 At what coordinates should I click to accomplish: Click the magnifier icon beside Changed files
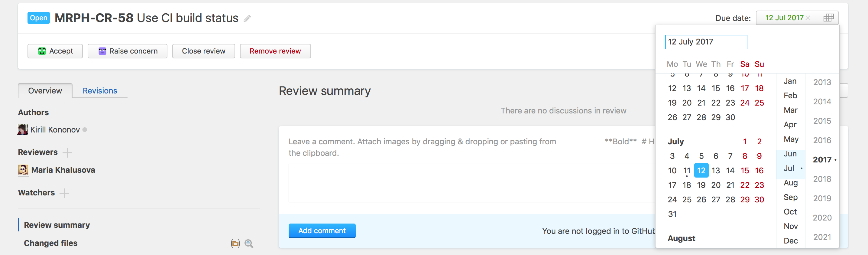pyautogui.click(x=249, y=243)
